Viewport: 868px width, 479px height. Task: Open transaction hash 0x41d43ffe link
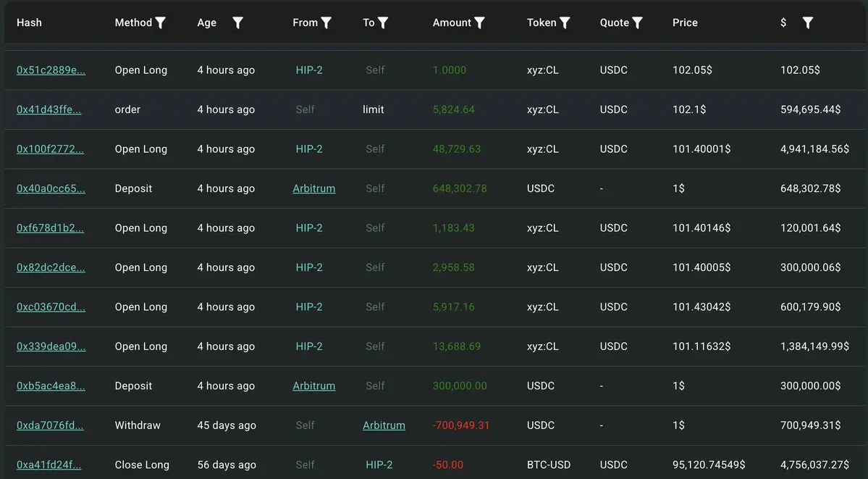click(x=49, y=109)
